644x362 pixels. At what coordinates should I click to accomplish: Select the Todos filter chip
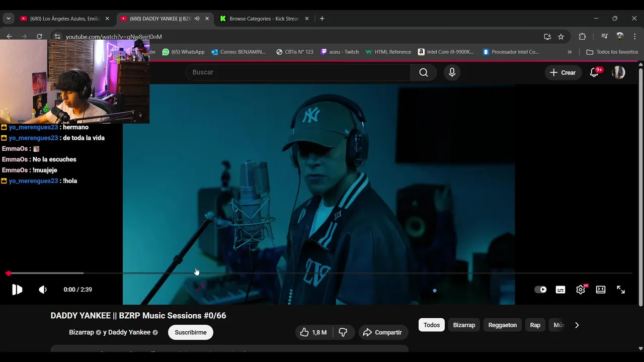pyautogui.click(x=432, y=325)
